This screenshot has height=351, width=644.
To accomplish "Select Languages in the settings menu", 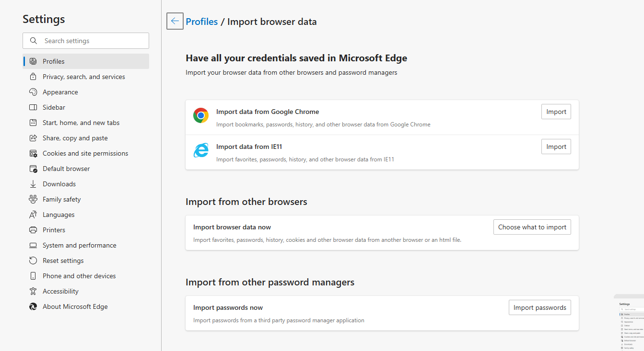I will (59, 215).
